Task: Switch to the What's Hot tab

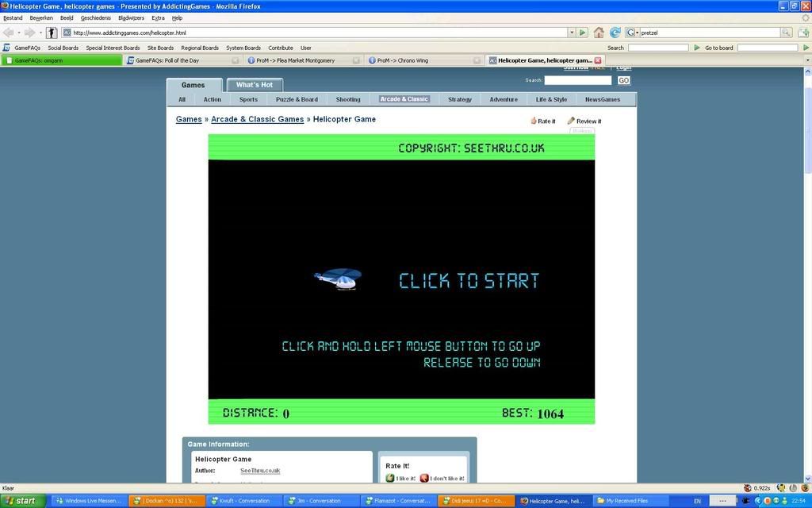Action: (x=255, y=85)
